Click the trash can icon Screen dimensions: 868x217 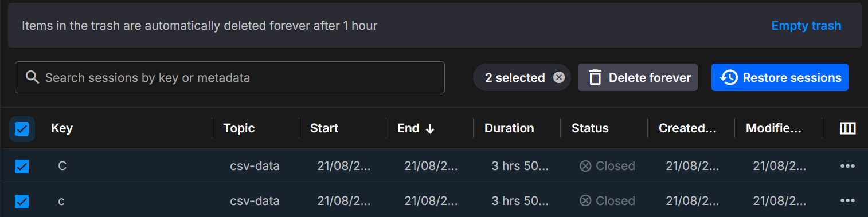point(595,77)
